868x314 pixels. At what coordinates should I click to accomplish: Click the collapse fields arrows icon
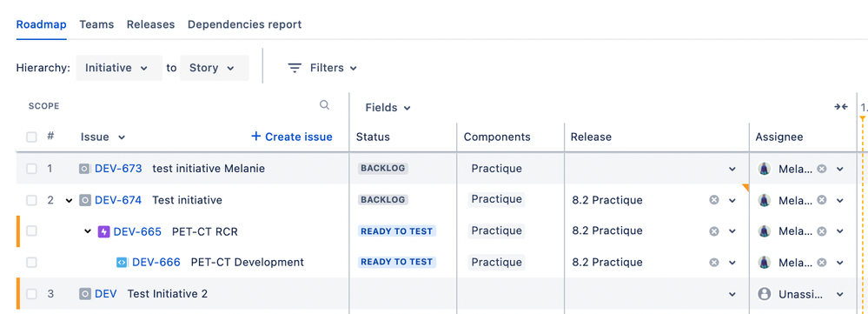841,107
